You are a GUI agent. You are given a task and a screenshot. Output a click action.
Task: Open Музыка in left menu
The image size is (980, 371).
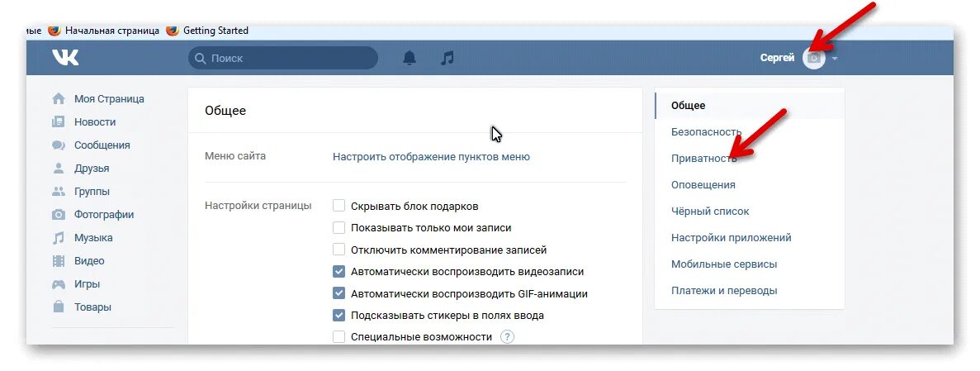[94, 238]
